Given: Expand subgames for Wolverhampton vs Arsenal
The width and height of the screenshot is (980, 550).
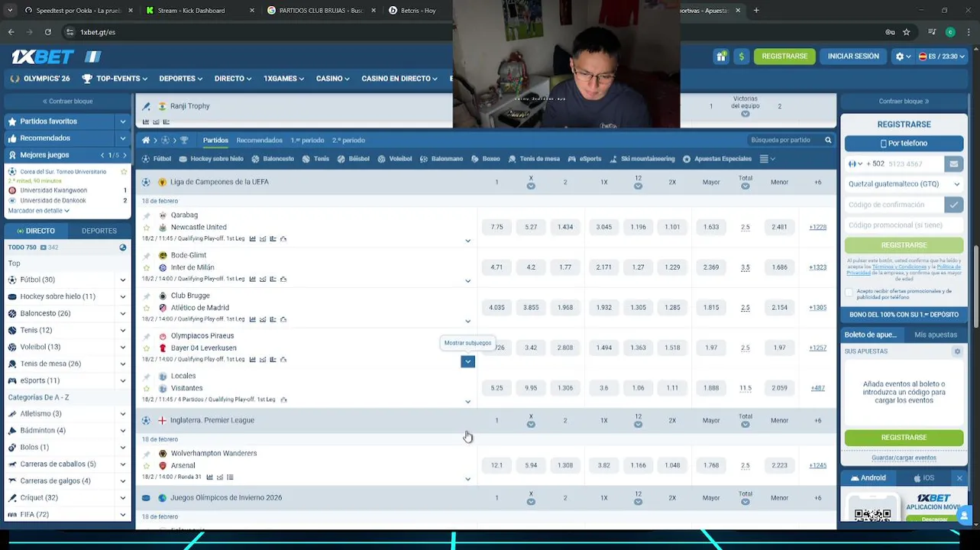Looking at the screenshot, I should tap(468, 479).
